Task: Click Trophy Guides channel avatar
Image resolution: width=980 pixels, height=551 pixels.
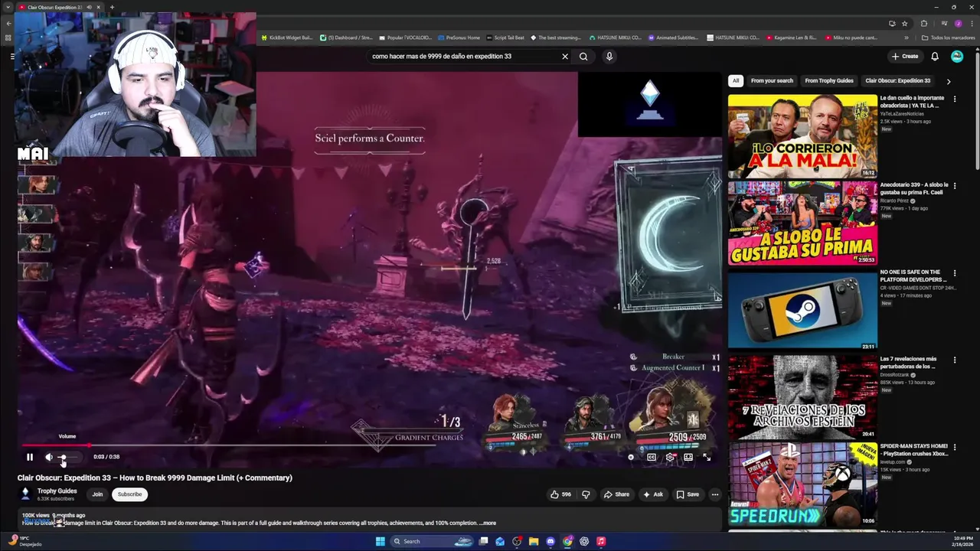Action: click(x=25, y=494)
